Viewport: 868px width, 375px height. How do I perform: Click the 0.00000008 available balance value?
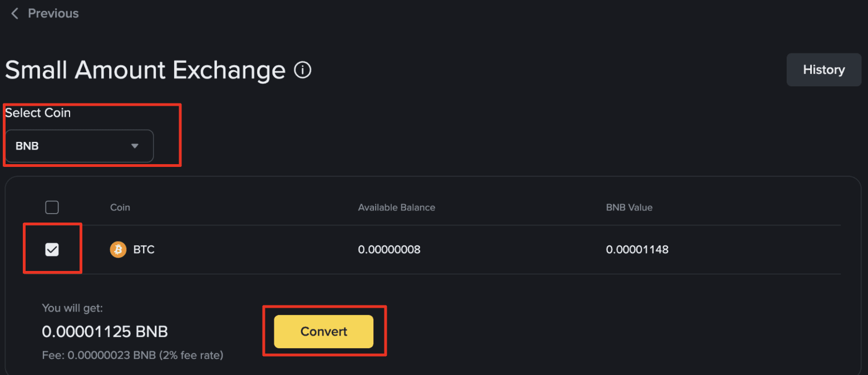[x=389, y=250]
